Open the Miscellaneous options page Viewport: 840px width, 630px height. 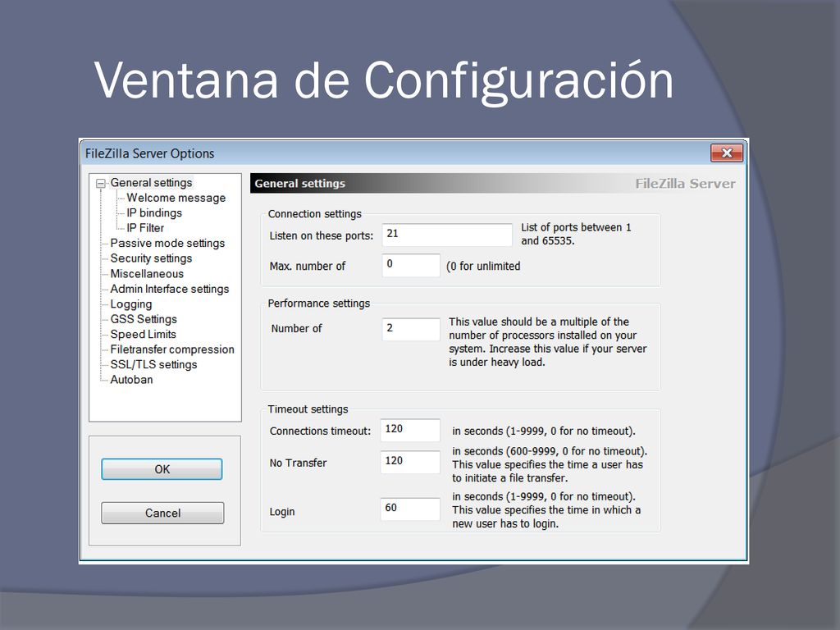[147, 274]
